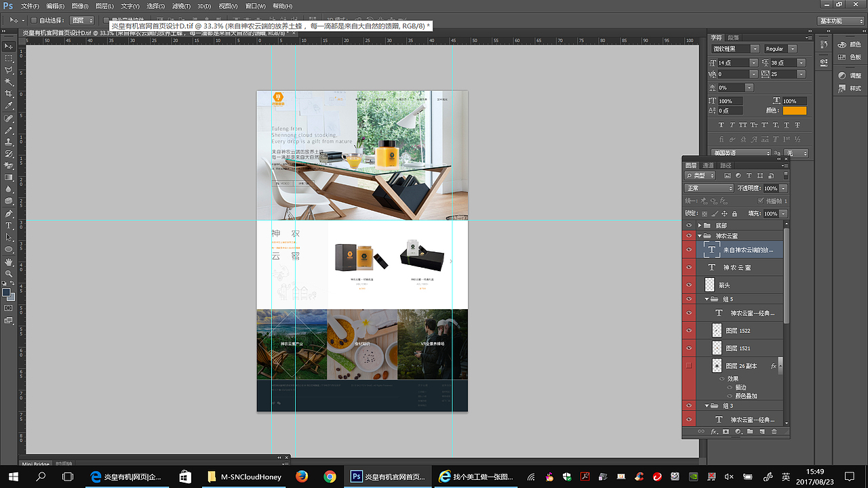Open the 图像 menu
The height and width of the screenshot is (488, 868).
(79, 6)
